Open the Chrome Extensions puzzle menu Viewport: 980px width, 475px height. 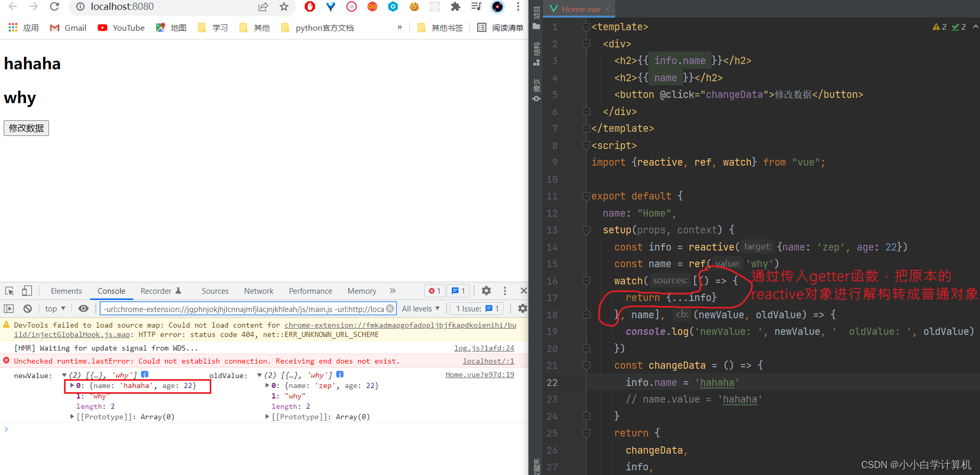click(x=455, y=7)
